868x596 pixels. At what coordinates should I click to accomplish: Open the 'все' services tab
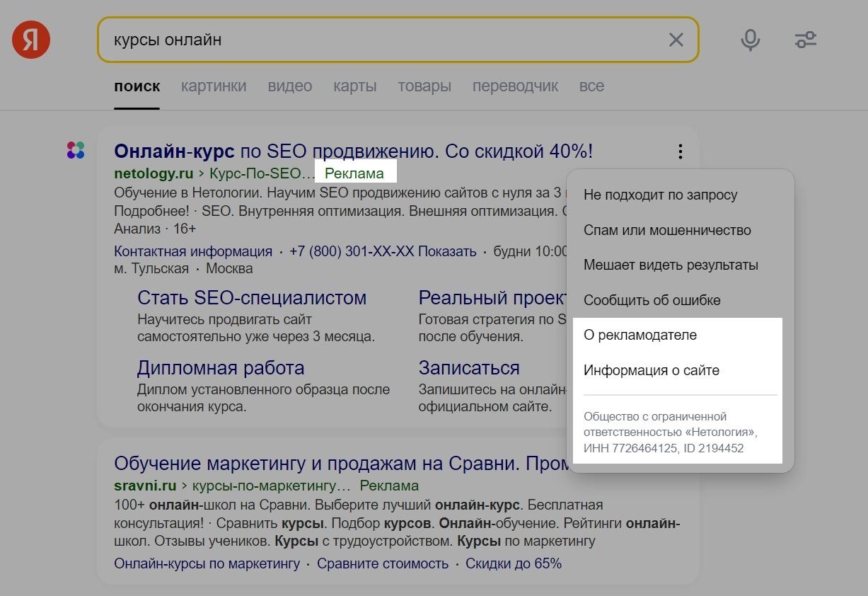point(591,86)
